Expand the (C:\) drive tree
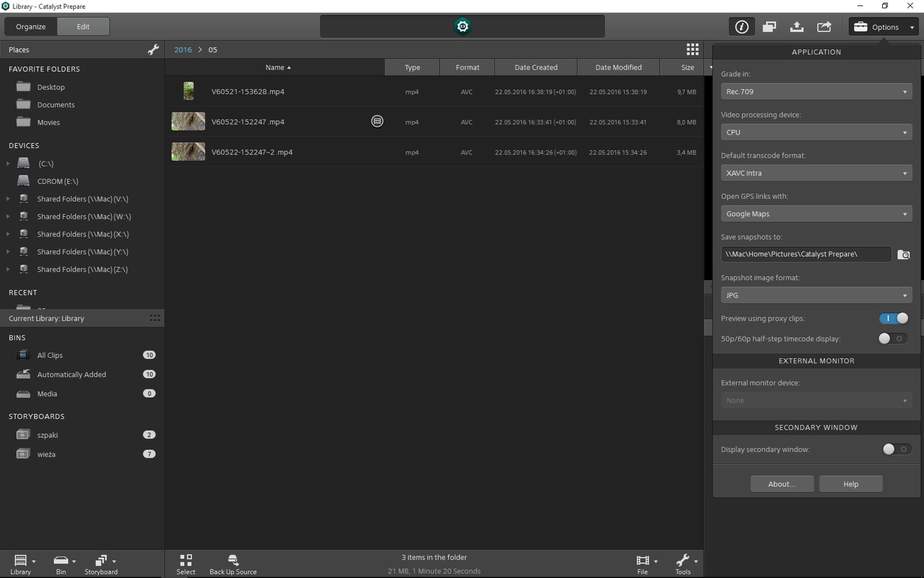This screenshot has width=924, height=578. 8,163
